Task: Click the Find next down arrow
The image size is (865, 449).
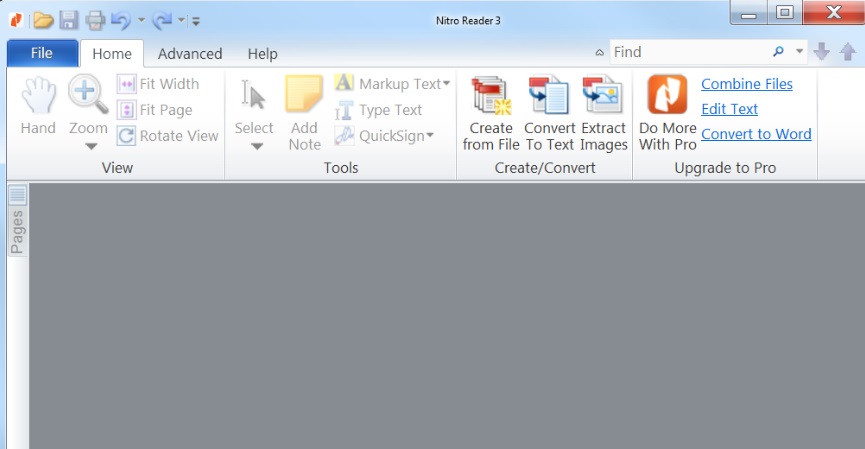Action: (821, 52)
